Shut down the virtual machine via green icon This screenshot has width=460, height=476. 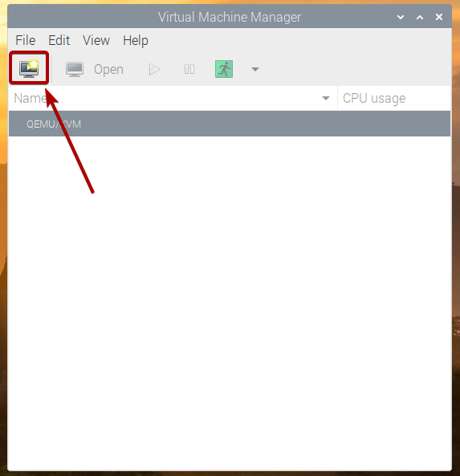(224, 69)
